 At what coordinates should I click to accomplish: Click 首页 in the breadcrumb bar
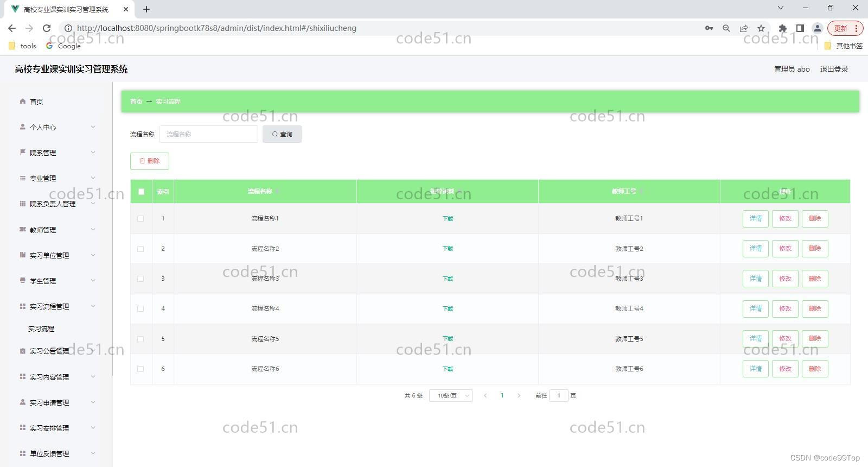pyautogui.click(x=136, y=102)
